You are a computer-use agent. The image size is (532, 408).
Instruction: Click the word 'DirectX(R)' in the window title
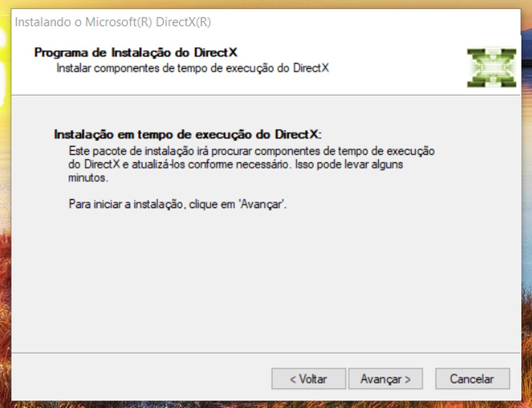pyautogui.click(x=183, y=22)
